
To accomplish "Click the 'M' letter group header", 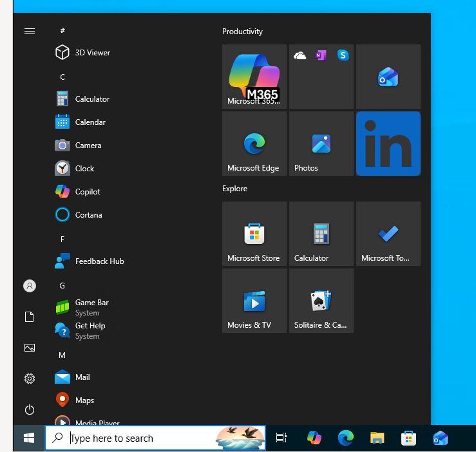I will tap(62, 355).
